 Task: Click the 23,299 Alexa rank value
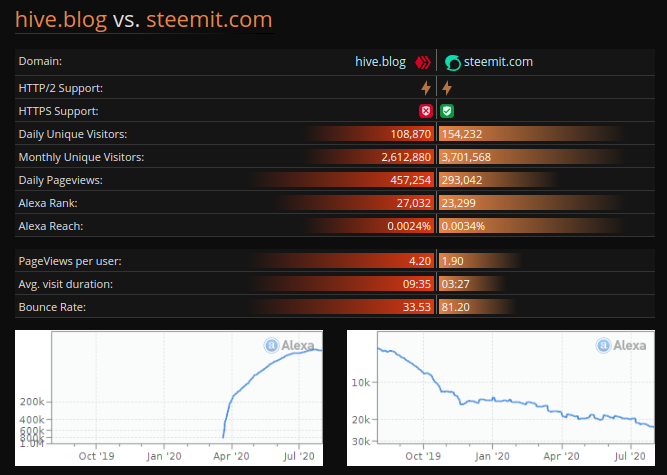point(459,203)
